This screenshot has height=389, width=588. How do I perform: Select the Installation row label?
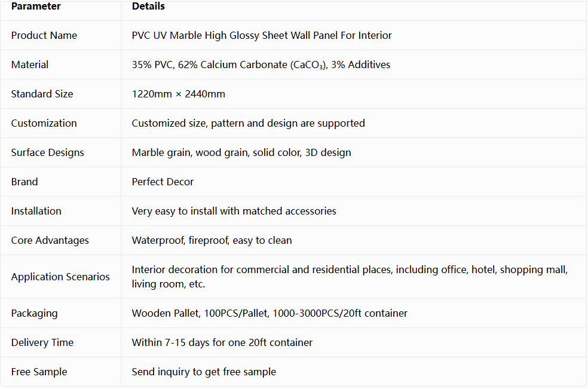click(x=36, y=211)
